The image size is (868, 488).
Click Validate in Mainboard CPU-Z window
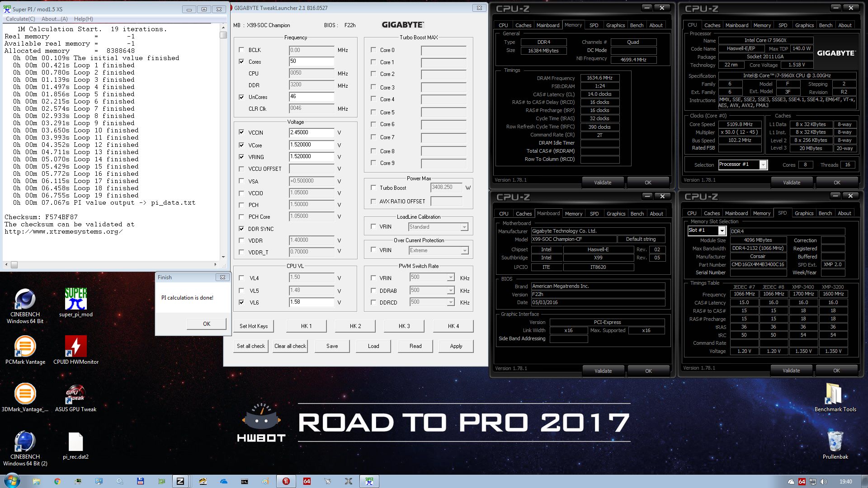pyautogui.click(x=603, y=371)
